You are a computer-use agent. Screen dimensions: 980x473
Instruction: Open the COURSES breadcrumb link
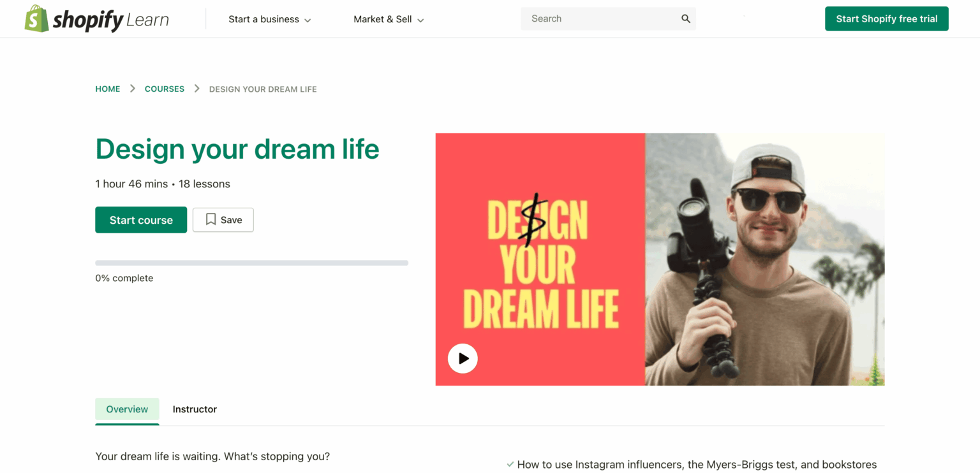pos(164,89)
